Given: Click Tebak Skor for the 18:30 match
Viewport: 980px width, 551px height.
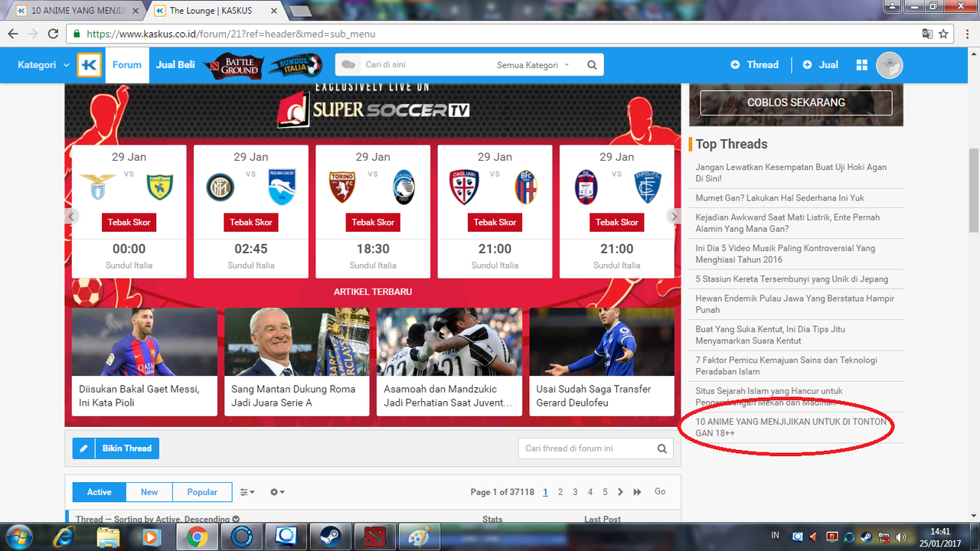Looking at the screenshot, I should 373,222.
